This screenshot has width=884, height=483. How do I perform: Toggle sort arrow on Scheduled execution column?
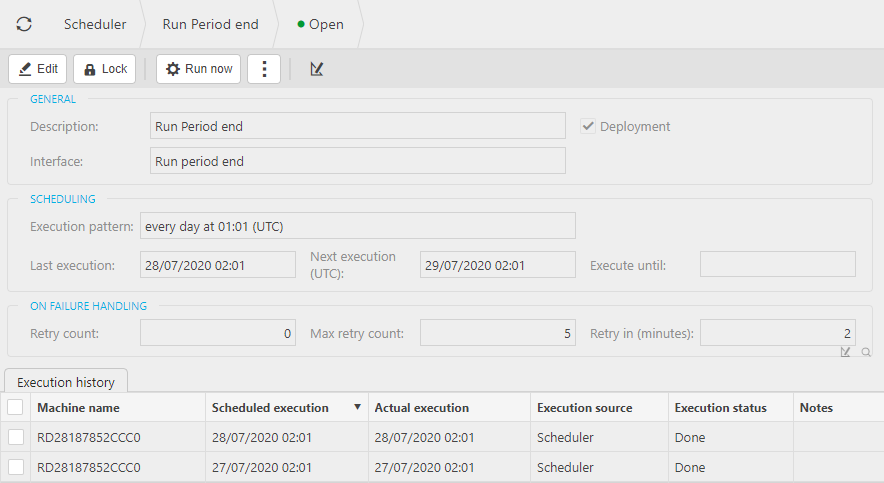[357, 407]
